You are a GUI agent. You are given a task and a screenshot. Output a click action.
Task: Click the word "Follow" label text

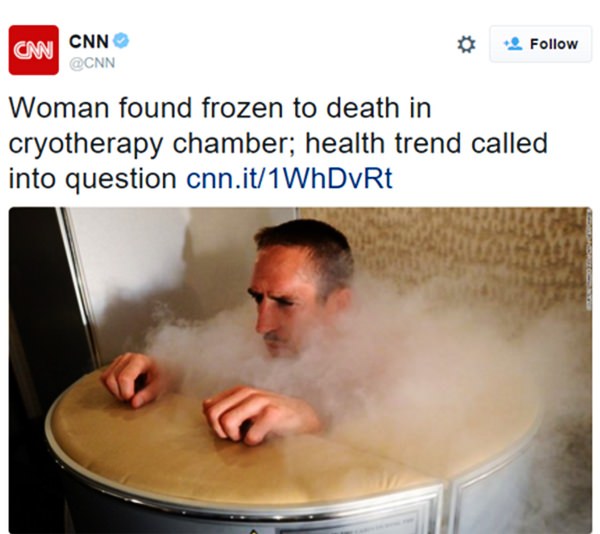click(554, 44)
